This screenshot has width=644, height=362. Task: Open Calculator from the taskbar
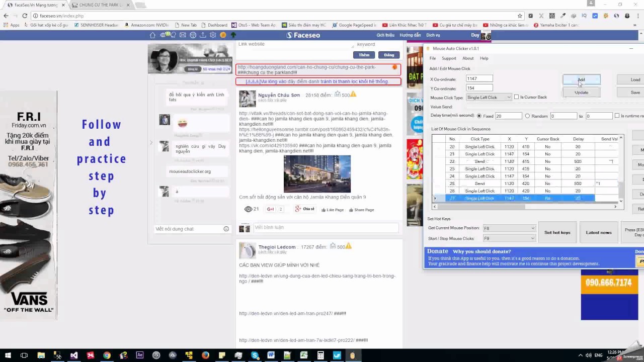click(x=320, y=355)
